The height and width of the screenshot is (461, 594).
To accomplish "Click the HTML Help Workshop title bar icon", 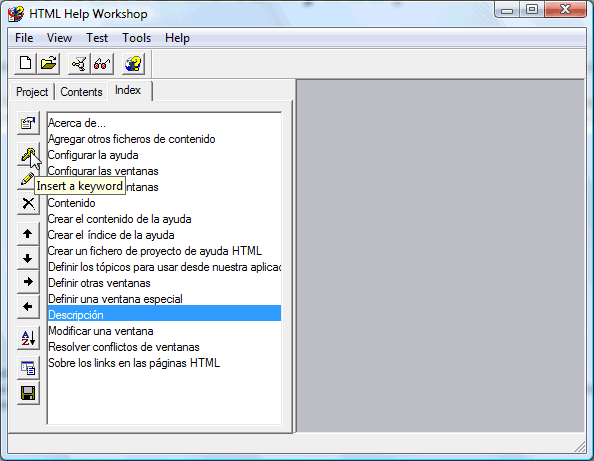I will tap(16, 14).
